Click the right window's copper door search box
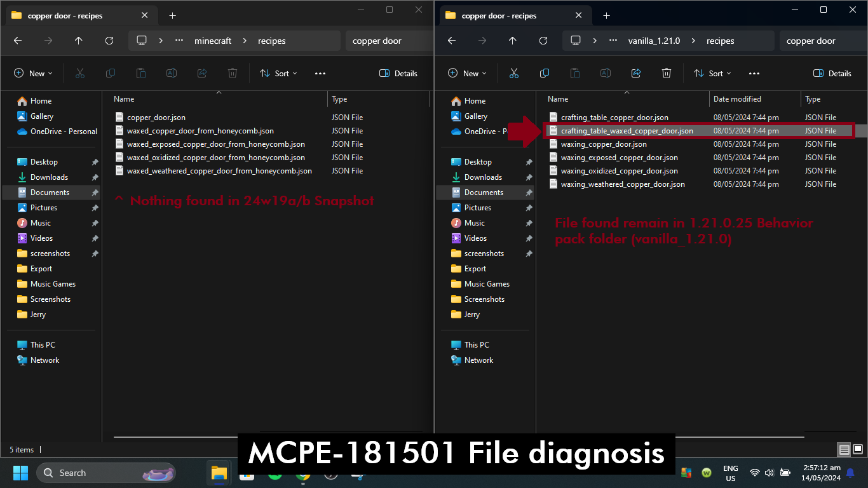This screenshot has width=868, height=488. pos(823,41)
